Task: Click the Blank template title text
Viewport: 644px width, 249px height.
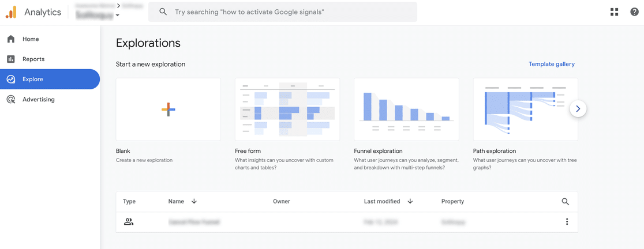Action: [123, 151]
